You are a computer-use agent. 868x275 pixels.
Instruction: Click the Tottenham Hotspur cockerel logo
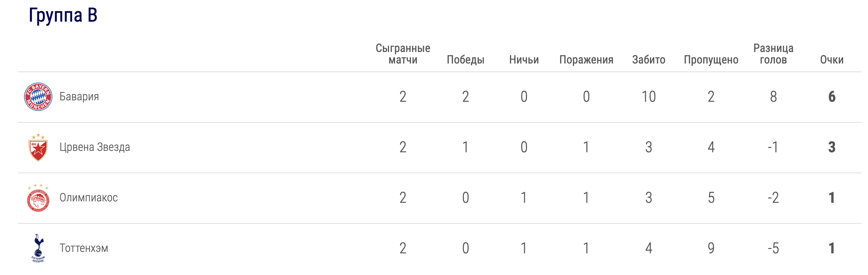pos(38,248)
